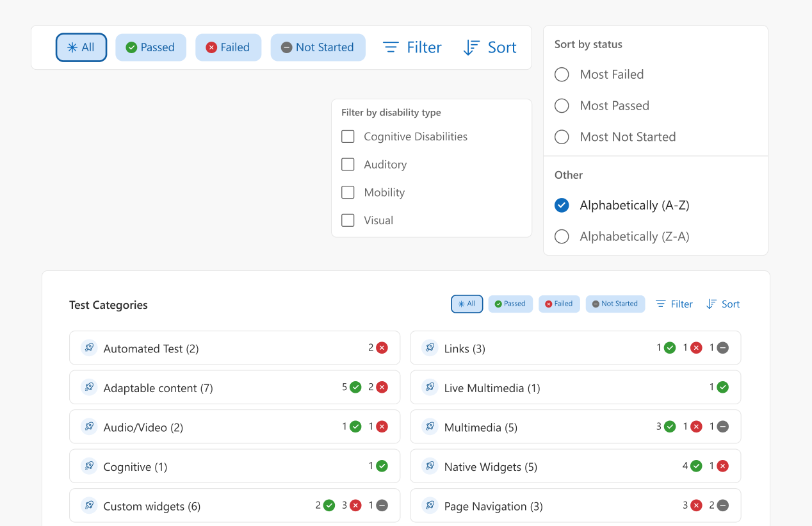Check the Cognitive Disabilities checkbox

point(348,136)
